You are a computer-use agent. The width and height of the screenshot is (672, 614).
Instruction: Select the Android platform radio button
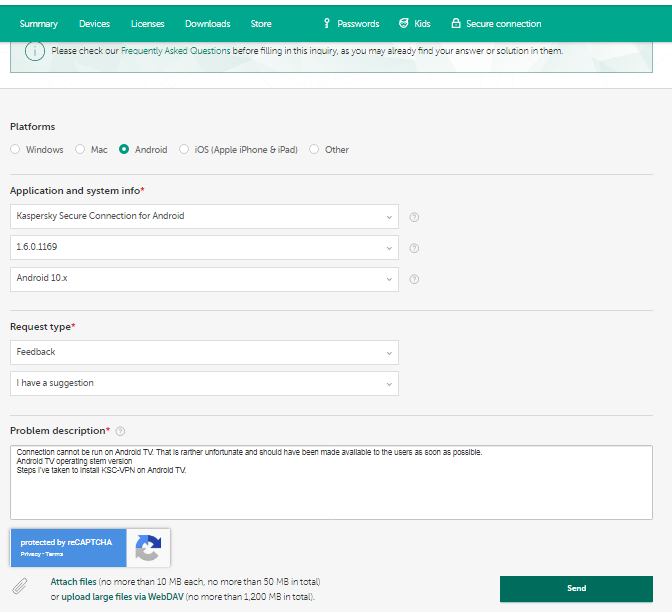click(124, 149)
